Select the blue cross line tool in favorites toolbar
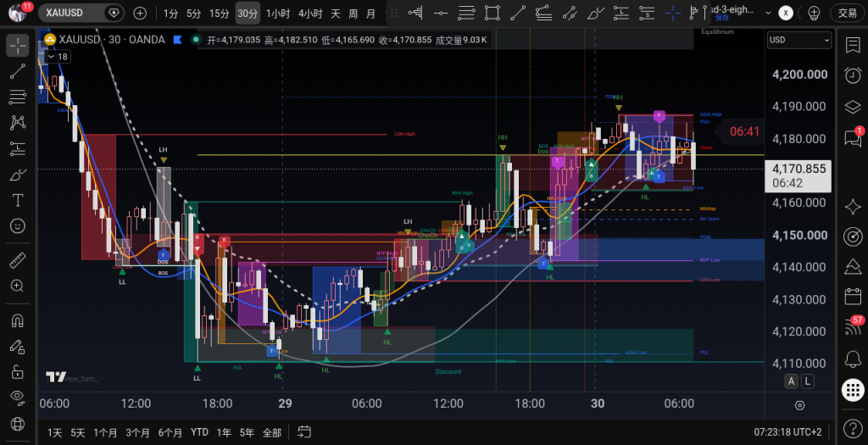This screenshot has width=868, height=445. pyautogui.click(x=672, y=14)
